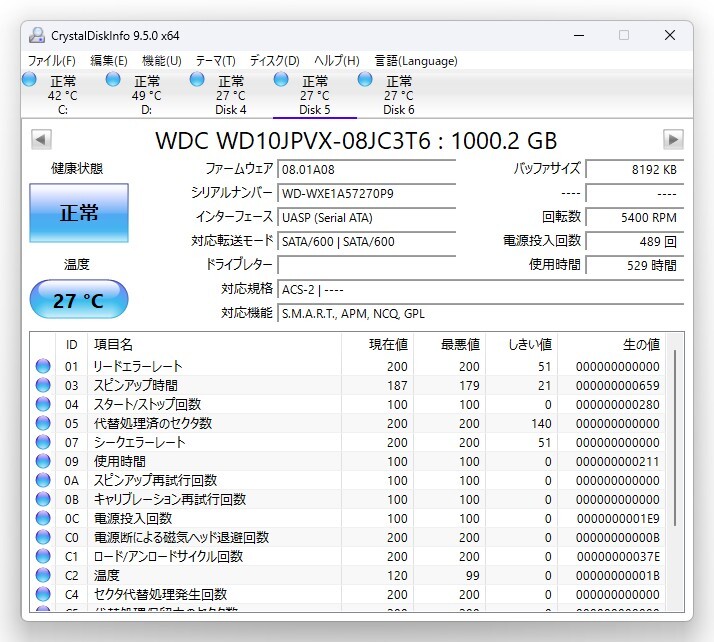Click status orb of attribute 07 シークエラーレート
This screenshot has height=642, width=714.
point(43,442)
